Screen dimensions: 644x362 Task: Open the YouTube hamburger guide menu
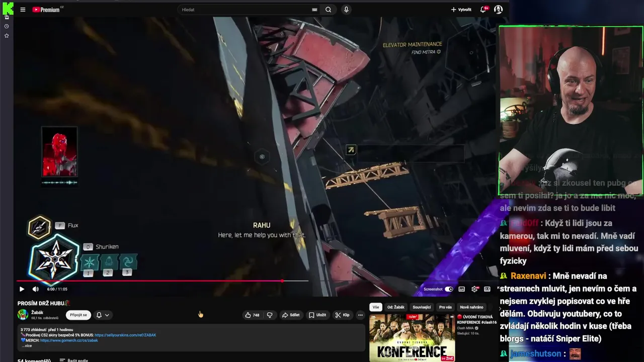23,10
